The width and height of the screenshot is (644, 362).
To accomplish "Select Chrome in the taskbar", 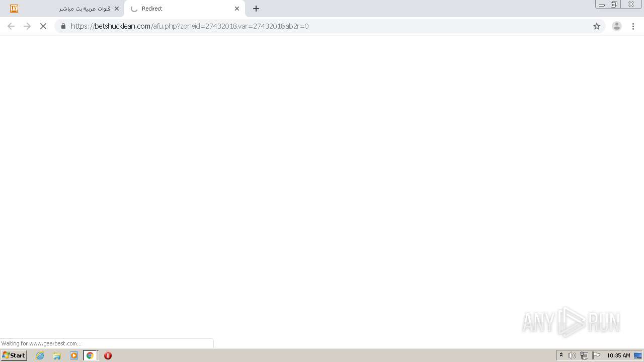I will tap(90, 355).
